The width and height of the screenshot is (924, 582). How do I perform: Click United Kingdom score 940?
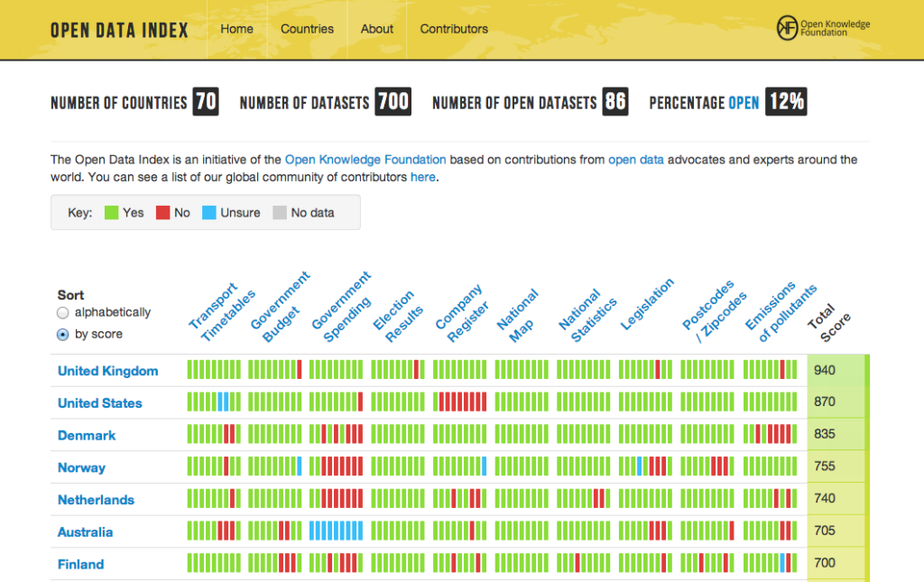point(825,371)
